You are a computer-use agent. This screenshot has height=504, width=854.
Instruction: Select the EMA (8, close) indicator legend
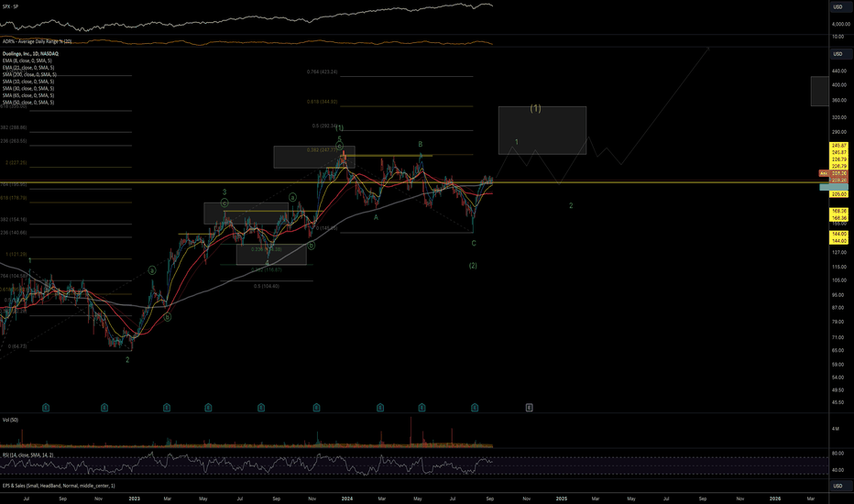coord(27,60)
